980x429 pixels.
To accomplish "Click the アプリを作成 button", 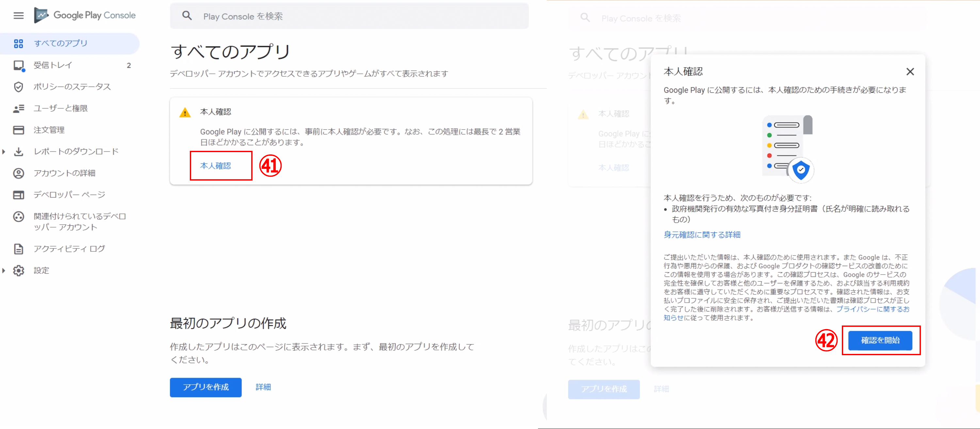I will click(x=205, y=387).
